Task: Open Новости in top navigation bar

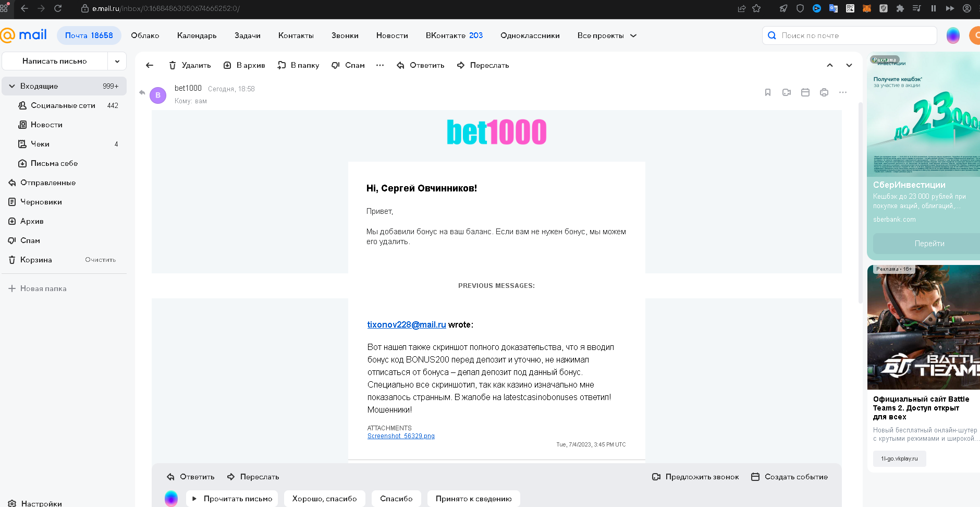Action: 392,35
